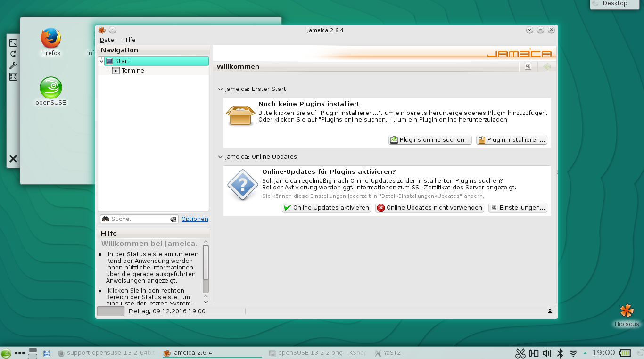Click status bar date Freitag, 09.12.2016 19:00
Image resolution: width=644 pixels, height=359 pixels.
(167, 311)
